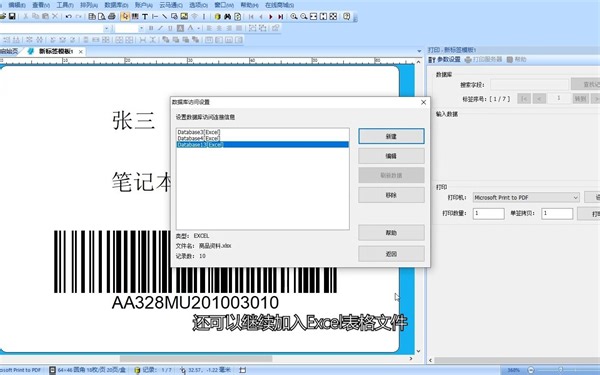The width and height of the screenshot is (600, 375).
Task: Select the picture insert tool
Action: point(184,16)
